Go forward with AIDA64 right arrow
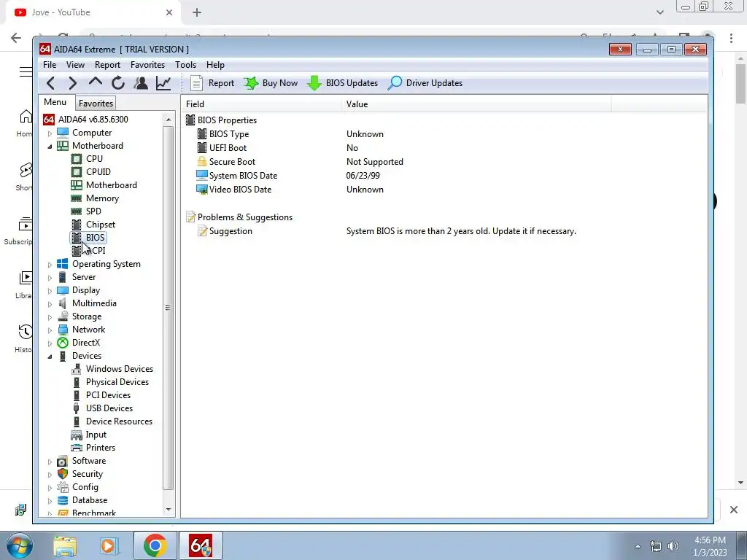Viewport: 747px width, 560px height. pos(72,83)
